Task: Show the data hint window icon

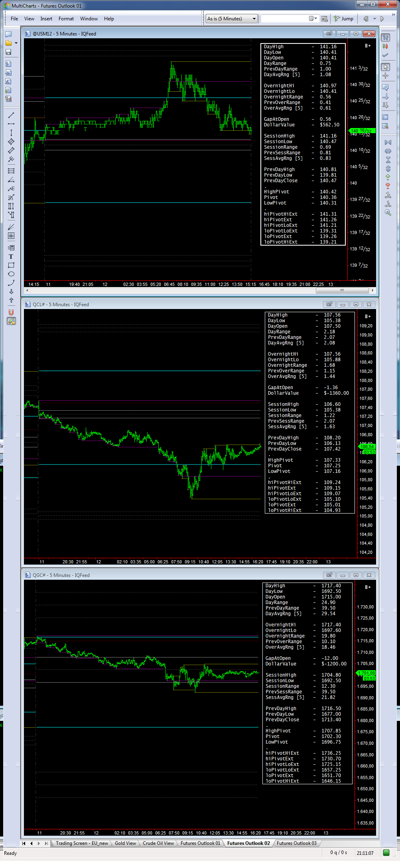Action: (386, 87)
